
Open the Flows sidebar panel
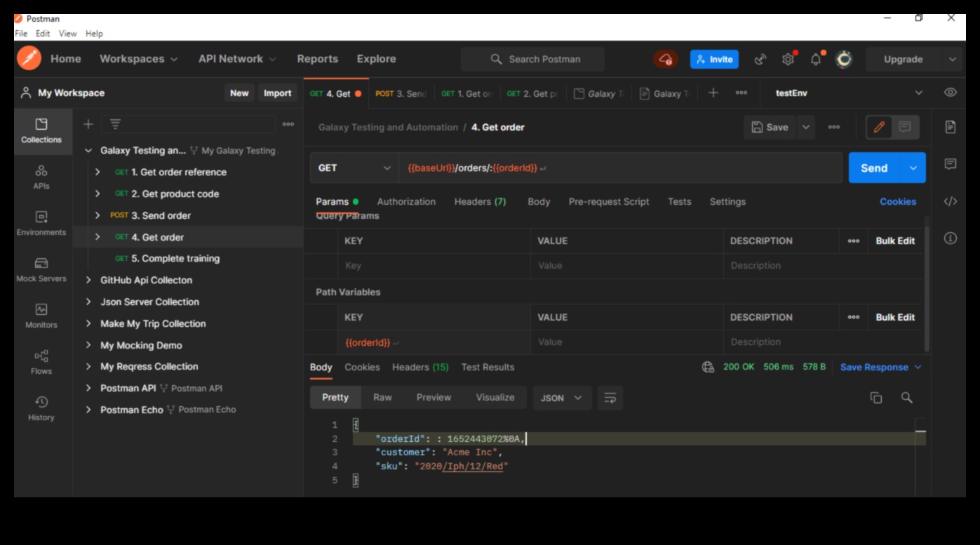(41, 363)
